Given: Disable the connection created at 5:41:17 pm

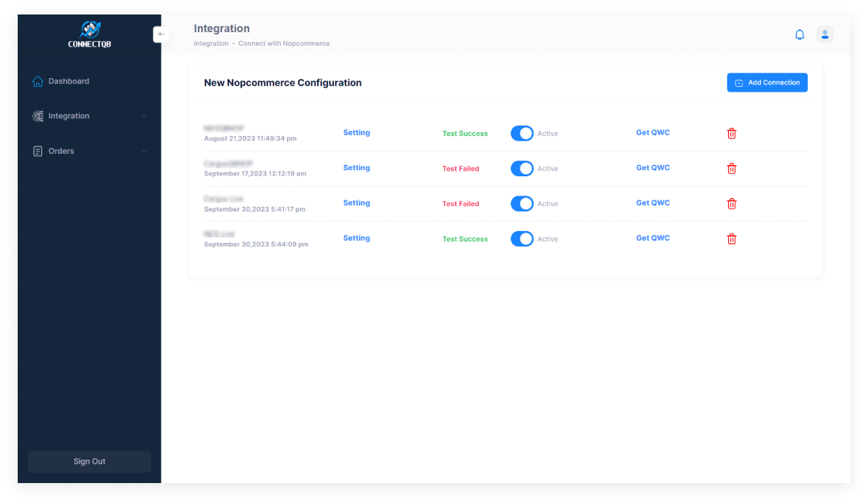Looking at the screenshot, I should (522, 204).
